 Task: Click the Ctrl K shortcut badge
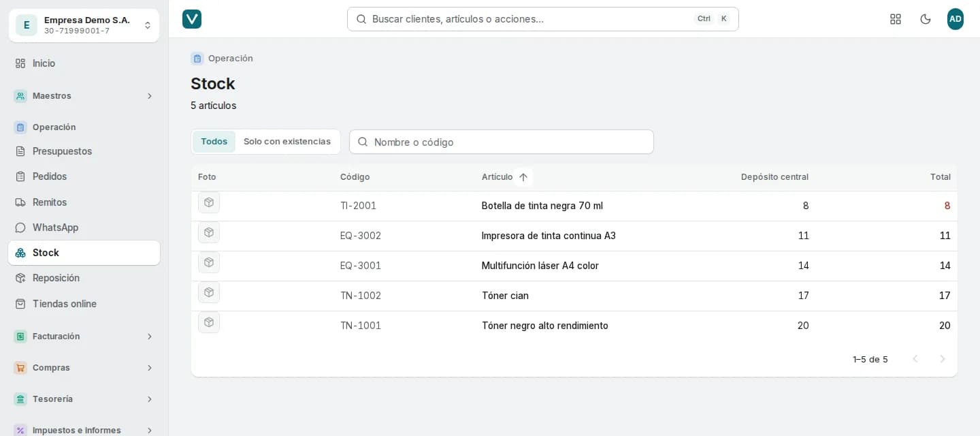713,19
